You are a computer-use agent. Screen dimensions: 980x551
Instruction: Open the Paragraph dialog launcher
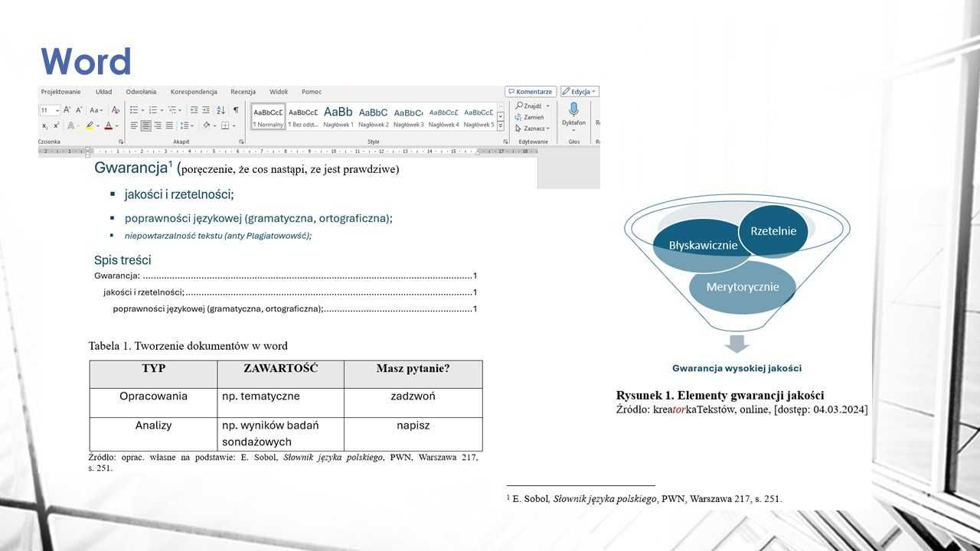[241, 142]
